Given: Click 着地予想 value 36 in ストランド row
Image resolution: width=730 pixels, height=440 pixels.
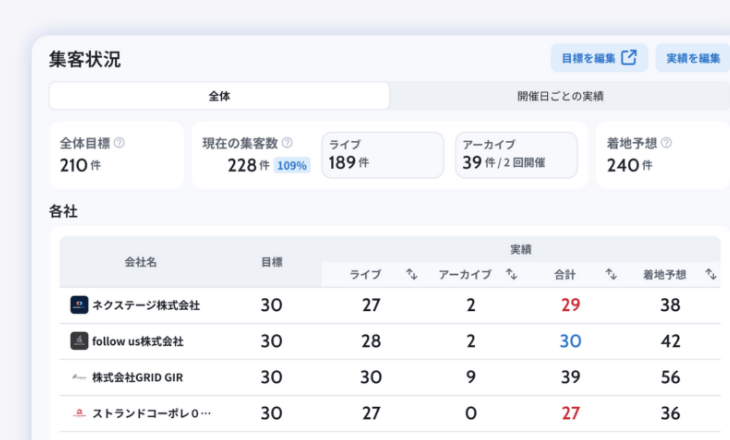Looking at the screenshot, I should click(x=670, y=413).
